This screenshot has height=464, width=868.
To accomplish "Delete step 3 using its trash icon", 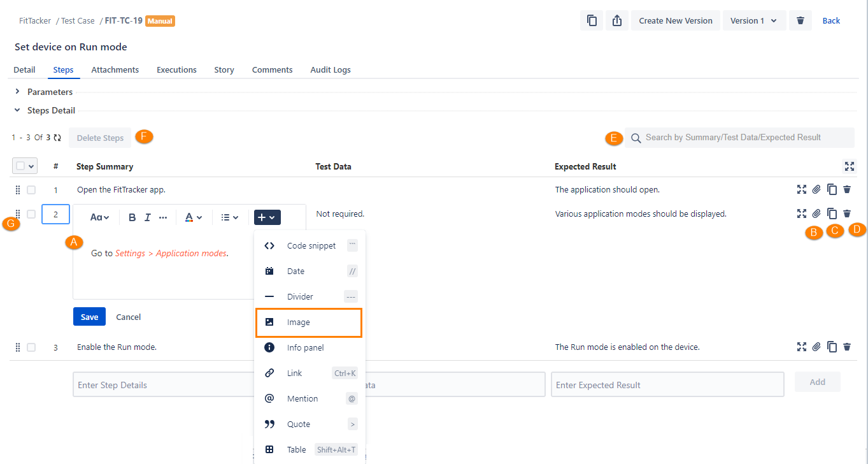I will coord(847,347).
